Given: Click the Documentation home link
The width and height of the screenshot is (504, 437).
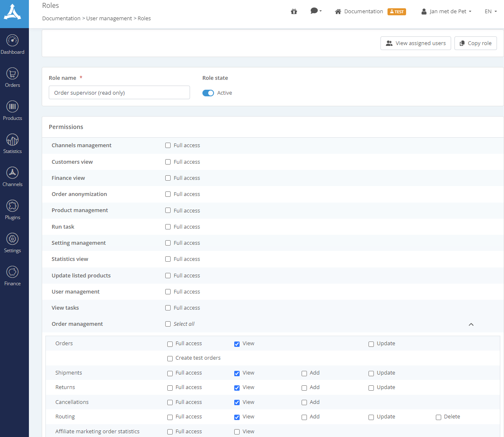Looking at the screenshot, I should [359, 12].
